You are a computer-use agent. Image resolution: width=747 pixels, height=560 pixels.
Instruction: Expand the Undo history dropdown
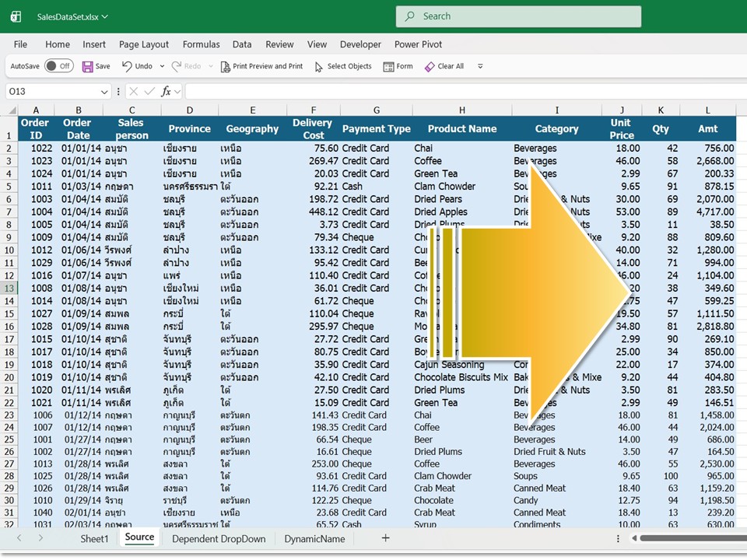point(162,66)
